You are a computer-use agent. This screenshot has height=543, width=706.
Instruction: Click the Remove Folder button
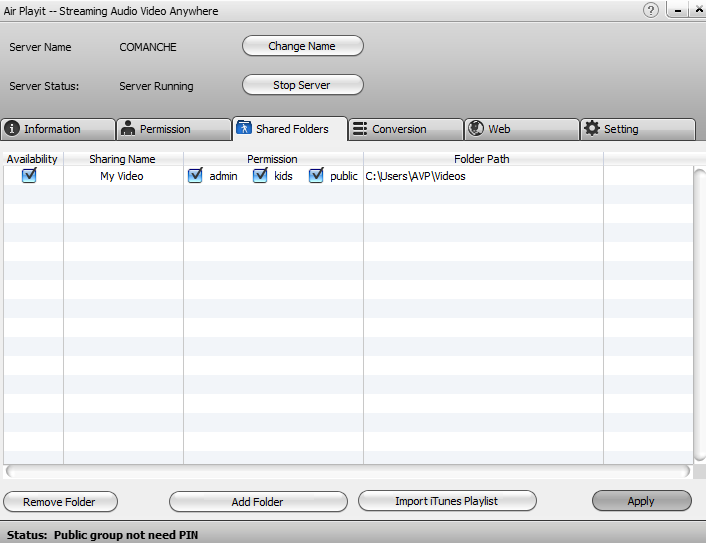(60, 502)
